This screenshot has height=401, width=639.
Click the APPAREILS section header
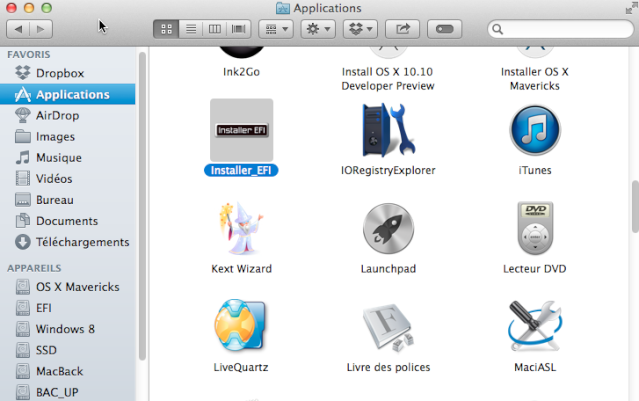tap(34, 268)
